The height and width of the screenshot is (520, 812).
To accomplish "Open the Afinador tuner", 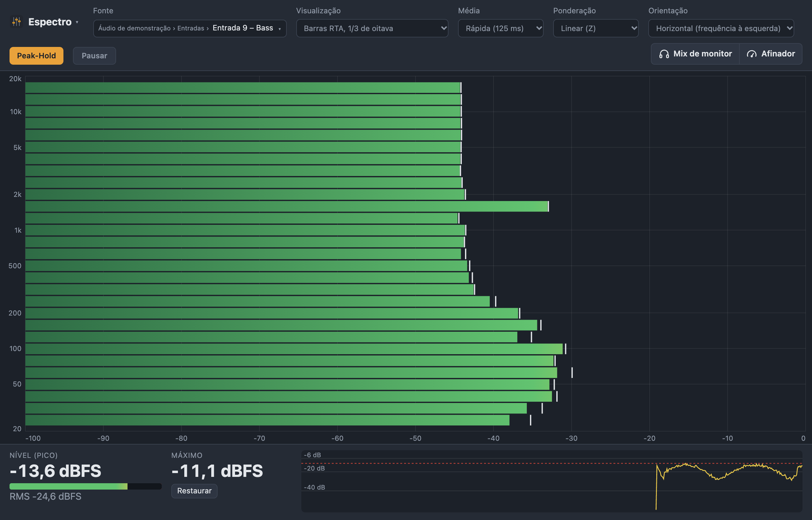I will (771, 54).
